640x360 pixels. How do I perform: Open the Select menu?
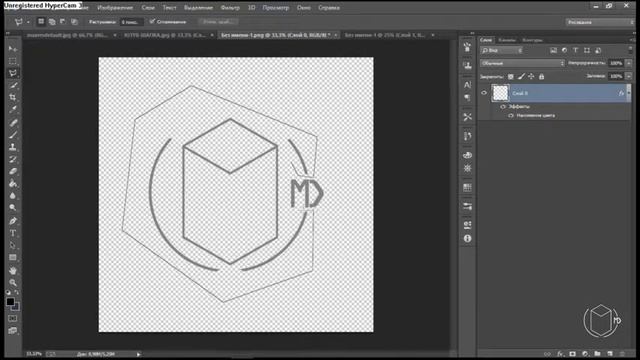coord(198,7)
